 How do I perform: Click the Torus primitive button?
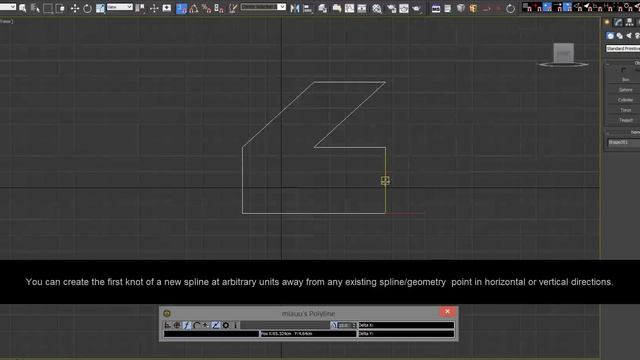click(625, 110)
